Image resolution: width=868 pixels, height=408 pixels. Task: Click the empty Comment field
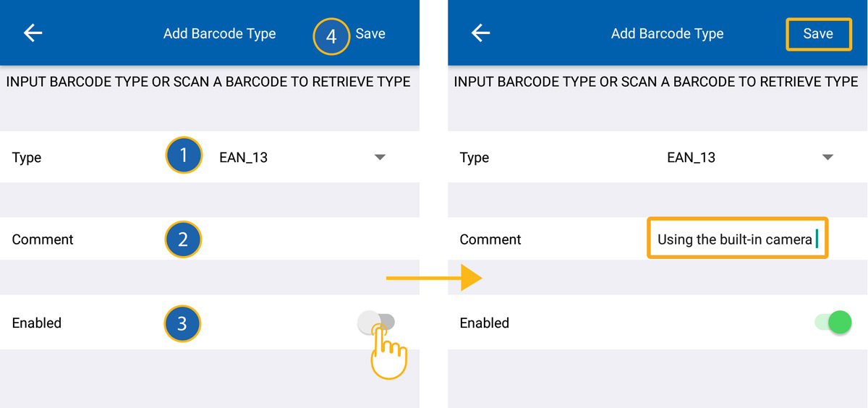pos(304,239)
